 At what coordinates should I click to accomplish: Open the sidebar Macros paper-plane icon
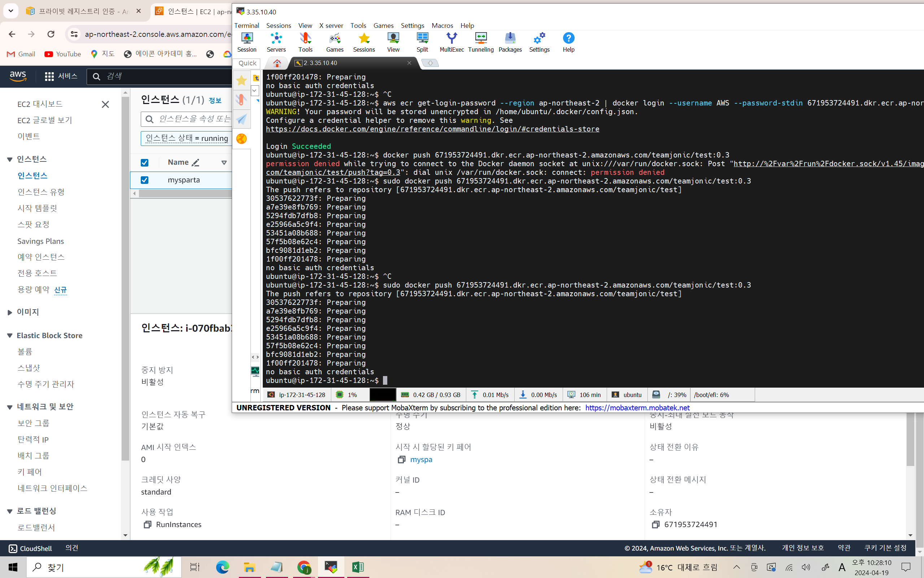241,119
